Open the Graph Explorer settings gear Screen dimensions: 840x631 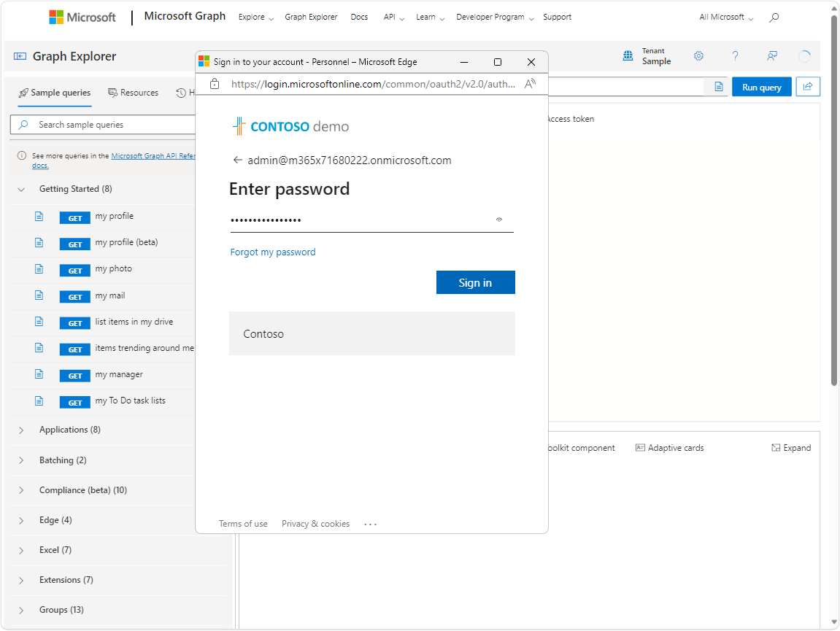698,55
